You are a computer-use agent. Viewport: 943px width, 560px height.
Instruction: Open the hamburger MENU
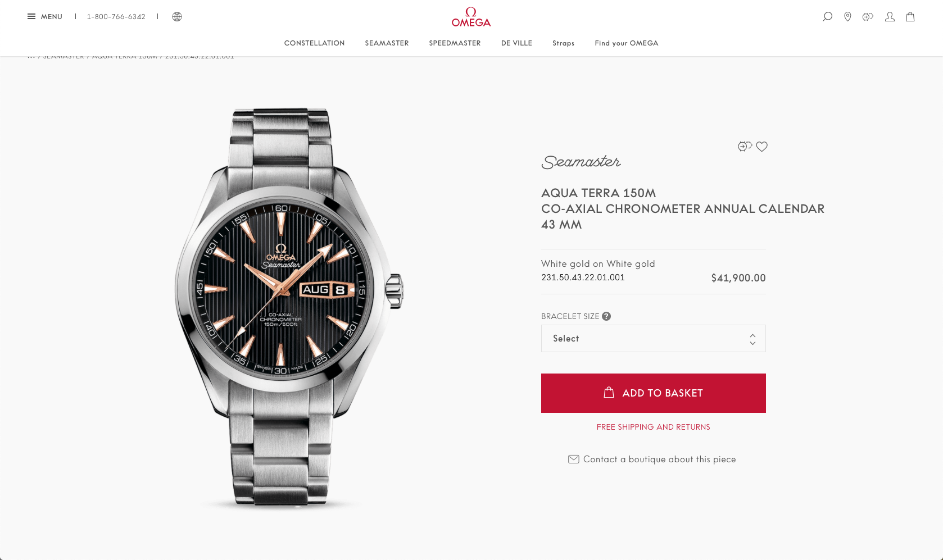[45, 17]
